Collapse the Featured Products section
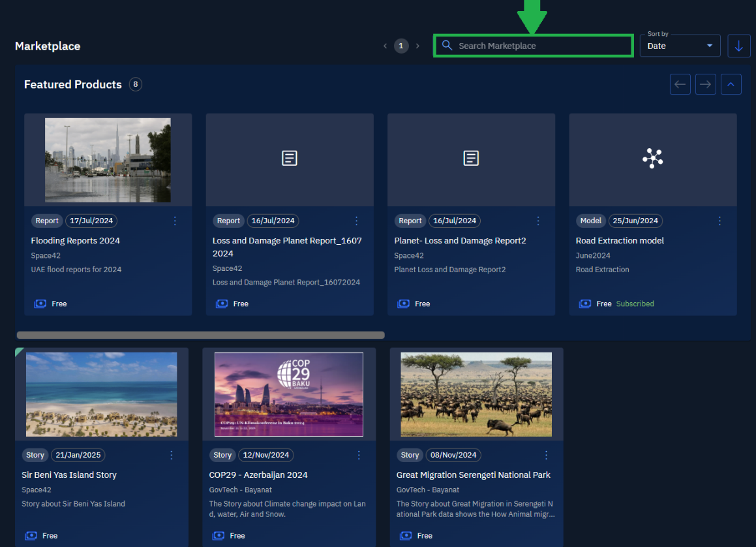Viewport: 756px width, 547px height. 731,84
